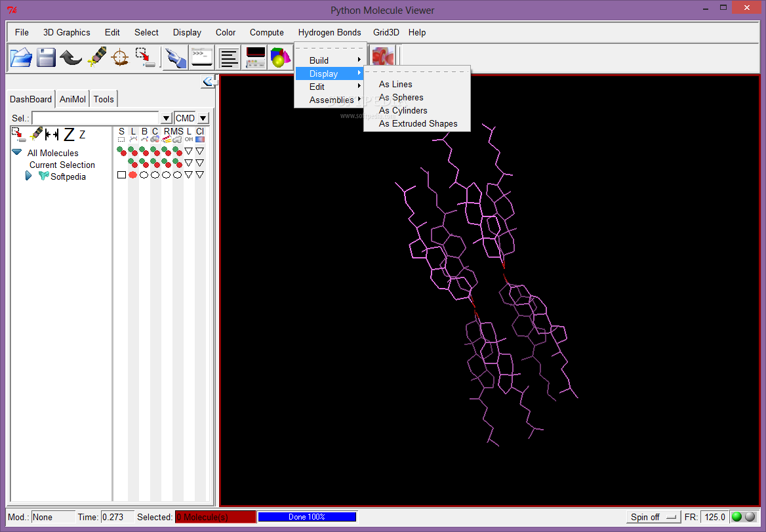This screenshot has height=532, width=766.
Task: Activate the pointing hand picking tool
Action: coord(175,58)
